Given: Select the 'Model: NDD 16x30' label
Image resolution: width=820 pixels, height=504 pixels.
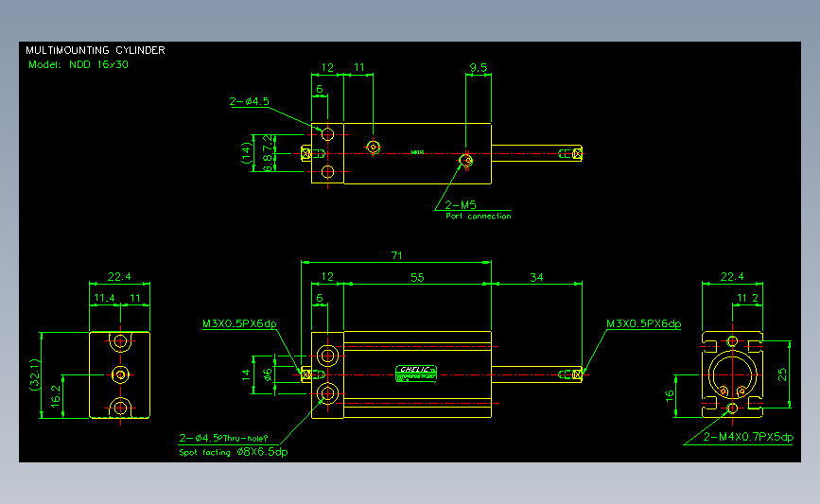Looking at the screenshot, I should [x=79, y=65].
